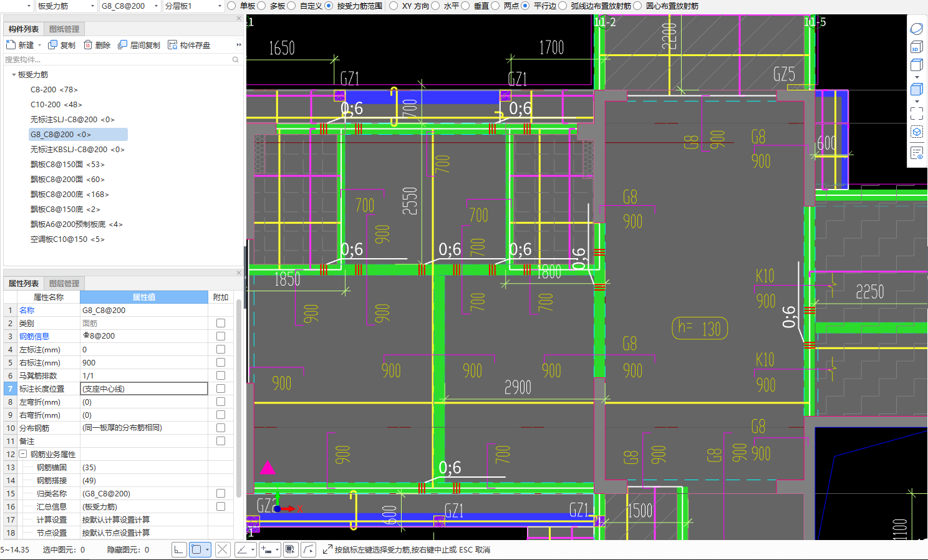This screenshot has height=560, width=928.
Task: Select the 水平 radio option
Action: pyautogui.click(x=435, y=6)
